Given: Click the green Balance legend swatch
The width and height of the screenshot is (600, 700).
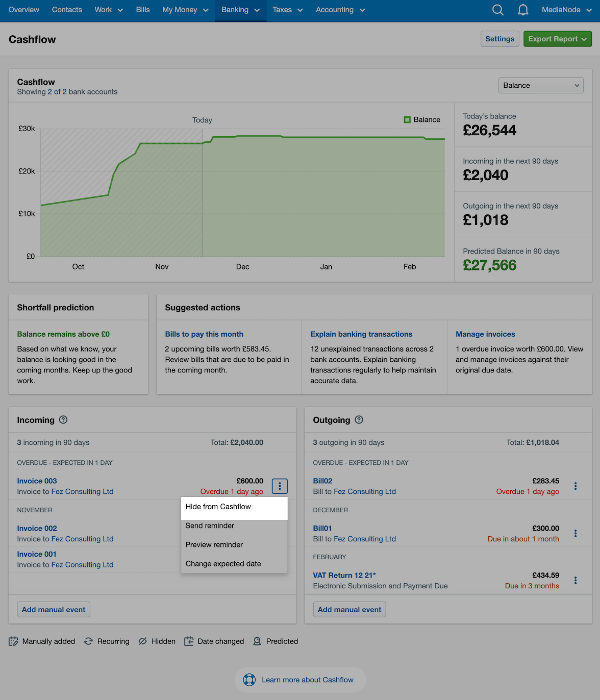Looking at the screenshot, I should [407, 120].
